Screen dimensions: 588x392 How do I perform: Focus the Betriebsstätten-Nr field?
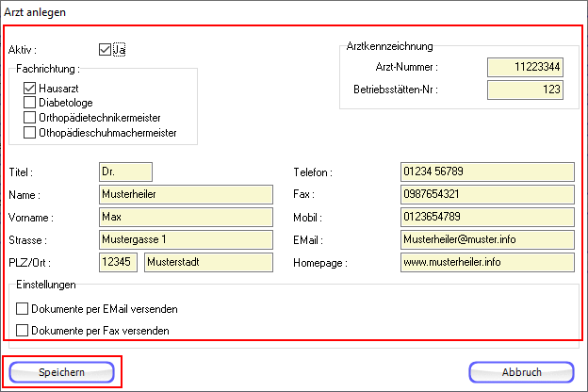click(x=525, y=90)
